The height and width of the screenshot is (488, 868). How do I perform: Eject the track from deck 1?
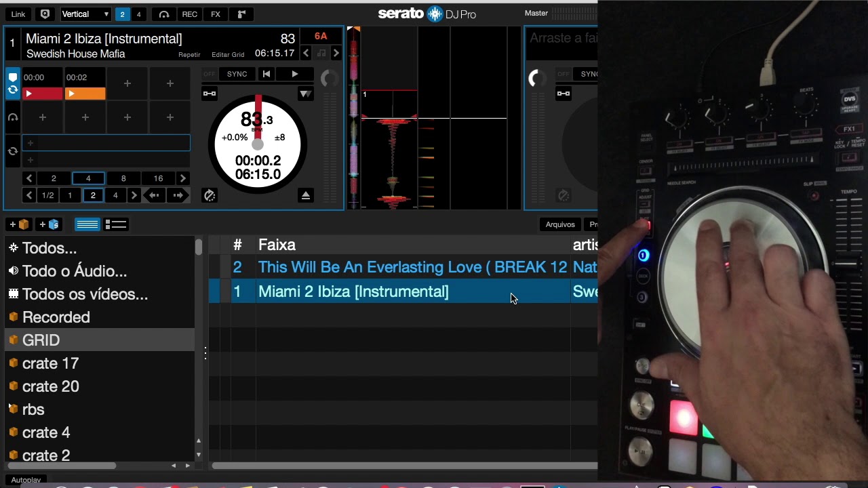click(x=305, y=195)
